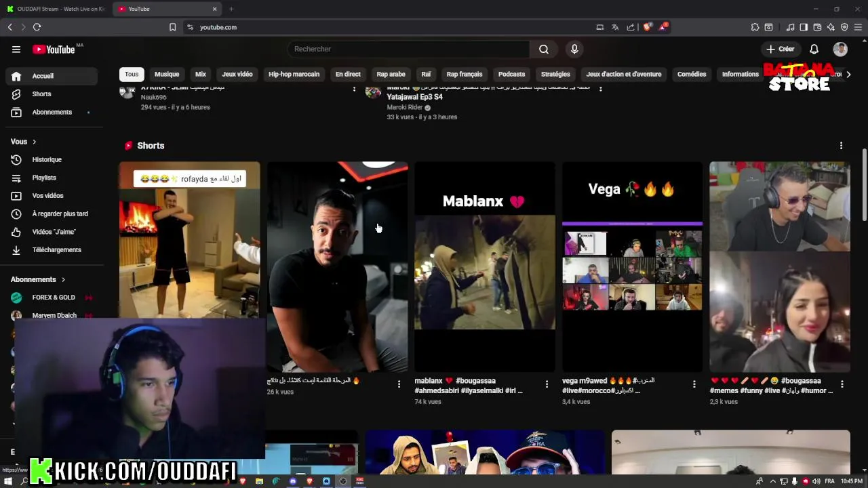Open Brave Shields lion icon
This screenshot has width=868, height=488.
click(647, 27)
